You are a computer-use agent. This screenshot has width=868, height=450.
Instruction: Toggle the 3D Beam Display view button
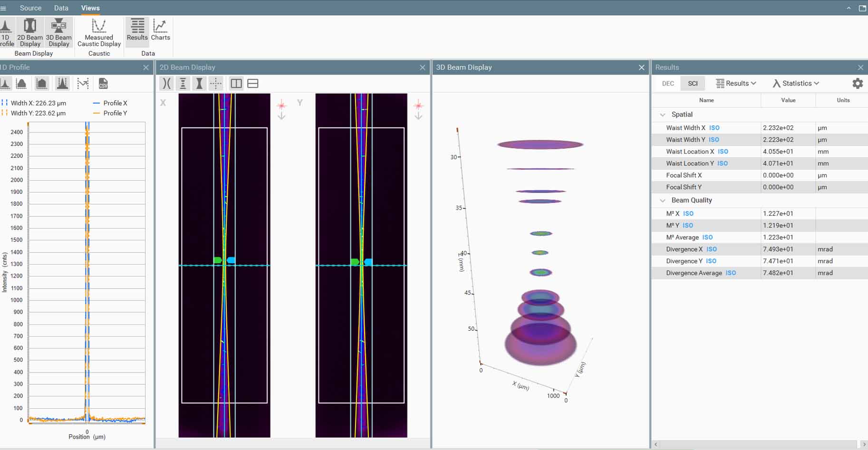tap(59, 32)
